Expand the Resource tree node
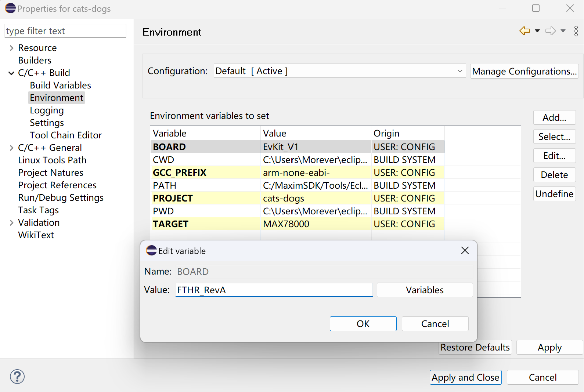584x392 pixels. tap(11, 48)
